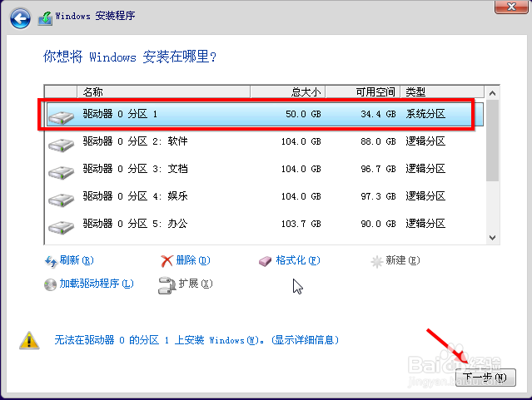This screenshot has width=532, height=400.
Task: Select row 驱动器 0 分区 4: 娱乐
Action: [265, 196]
